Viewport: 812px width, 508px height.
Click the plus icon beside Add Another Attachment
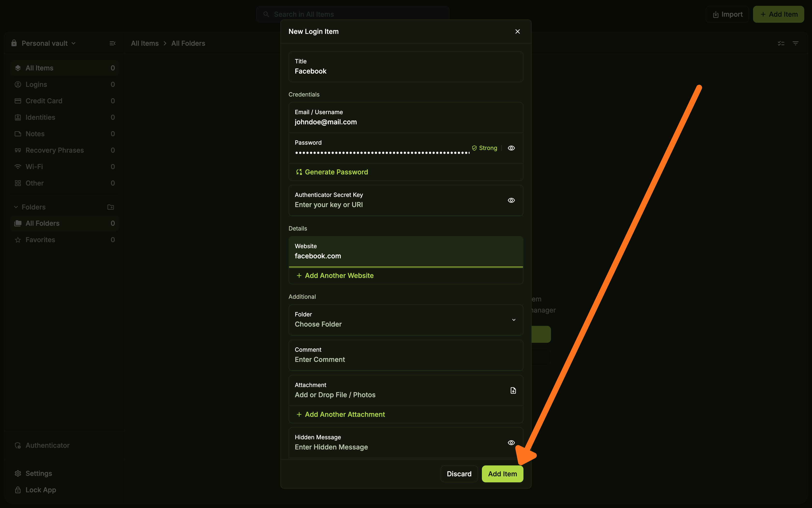[299, 414]
